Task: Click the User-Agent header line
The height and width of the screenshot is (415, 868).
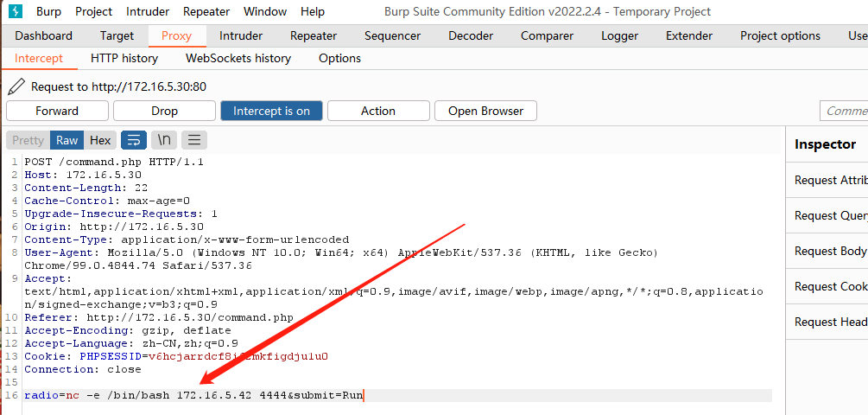Action: click(x=341, y=259)
